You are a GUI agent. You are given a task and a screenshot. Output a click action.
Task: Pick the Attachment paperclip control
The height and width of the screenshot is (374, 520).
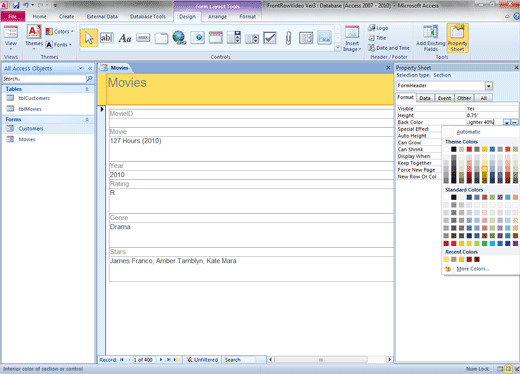288,38
